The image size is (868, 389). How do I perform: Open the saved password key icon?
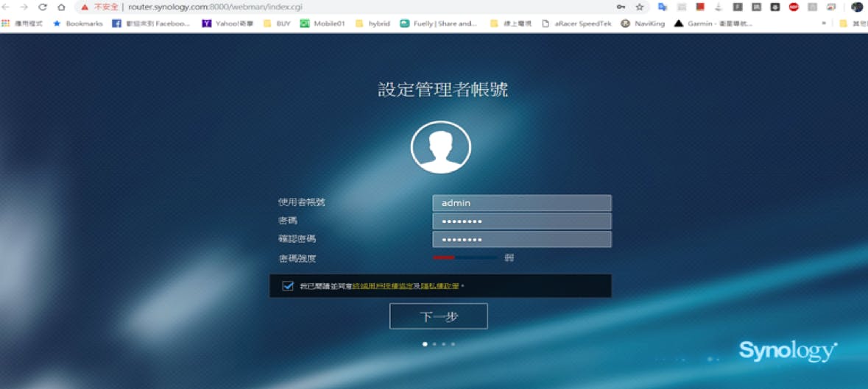coord(621,7)
